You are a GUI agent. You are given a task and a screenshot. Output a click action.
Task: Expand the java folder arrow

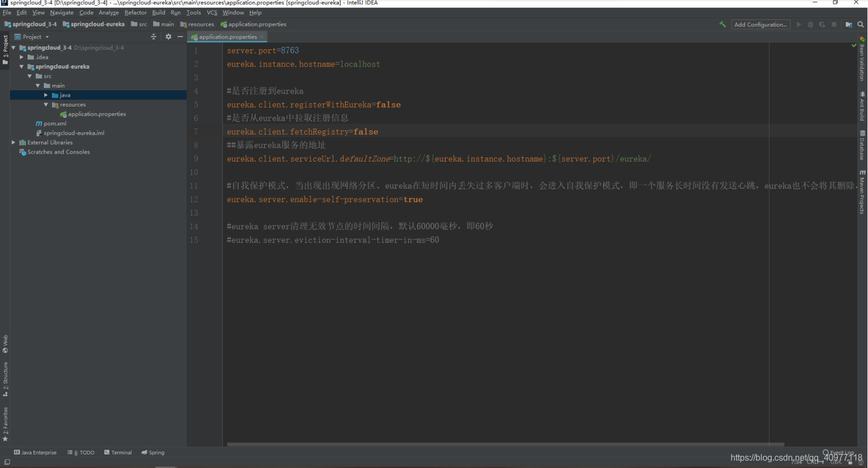[46, 95]
